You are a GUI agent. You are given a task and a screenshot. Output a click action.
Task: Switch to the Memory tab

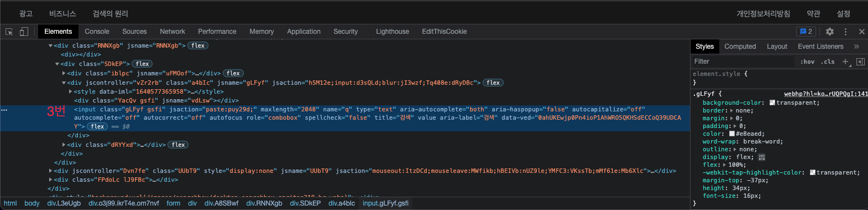point(262,32)
